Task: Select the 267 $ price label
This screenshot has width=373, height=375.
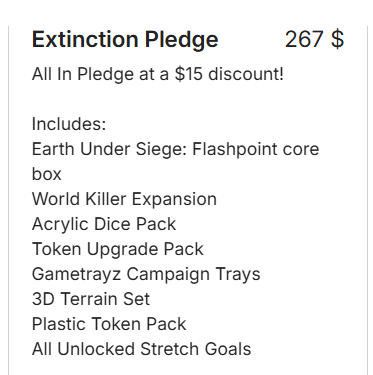Action: point(314,39)
